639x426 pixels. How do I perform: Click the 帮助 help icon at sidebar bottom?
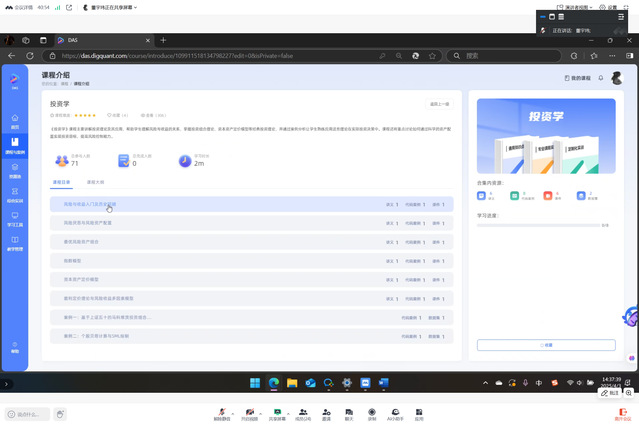coord(14,348)
